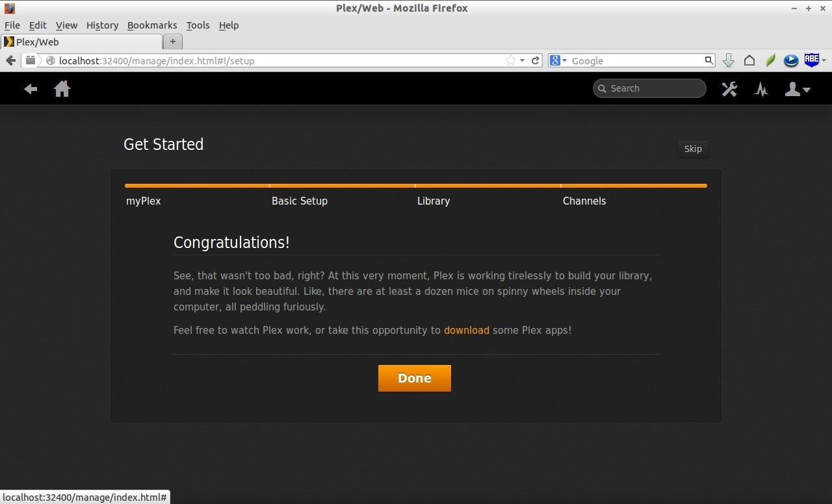The width and height of the screenshot is (832, 504).
Task: Open the Edit menu
Action: [38, 25]
